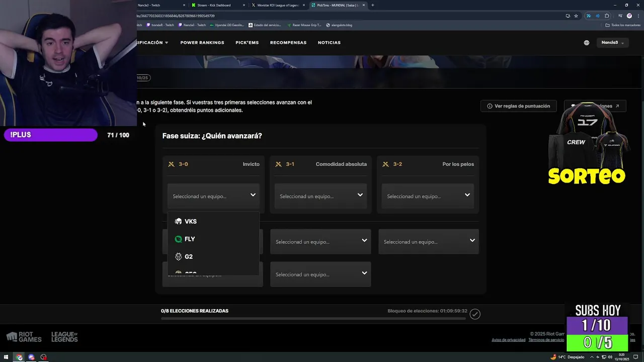Click the crossed swords icon beside 3-2
The width and height of the screenshot is (644, 362).
click(x=386, y=164)
